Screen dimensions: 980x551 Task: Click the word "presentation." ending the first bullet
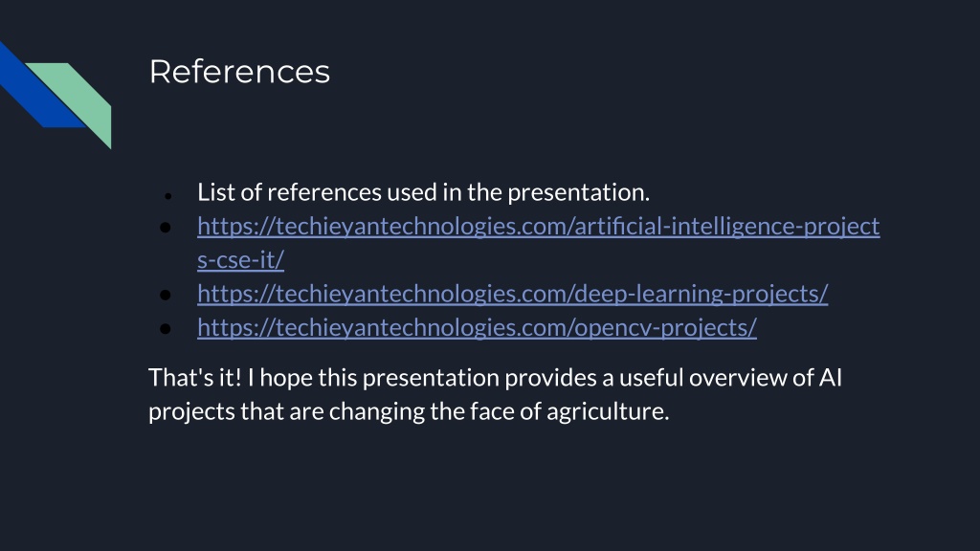coord(578,192)
